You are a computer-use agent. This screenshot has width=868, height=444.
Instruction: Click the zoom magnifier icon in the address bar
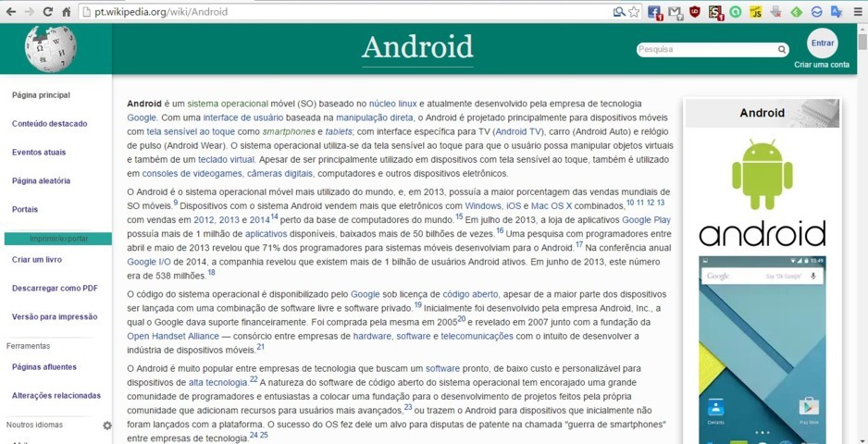click(x=619, y=12)
